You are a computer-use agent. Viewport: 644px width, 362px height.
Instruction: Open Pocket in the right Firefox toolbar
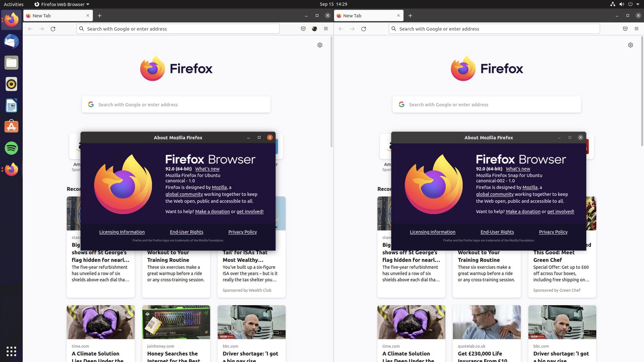click(x=625, y=29)
